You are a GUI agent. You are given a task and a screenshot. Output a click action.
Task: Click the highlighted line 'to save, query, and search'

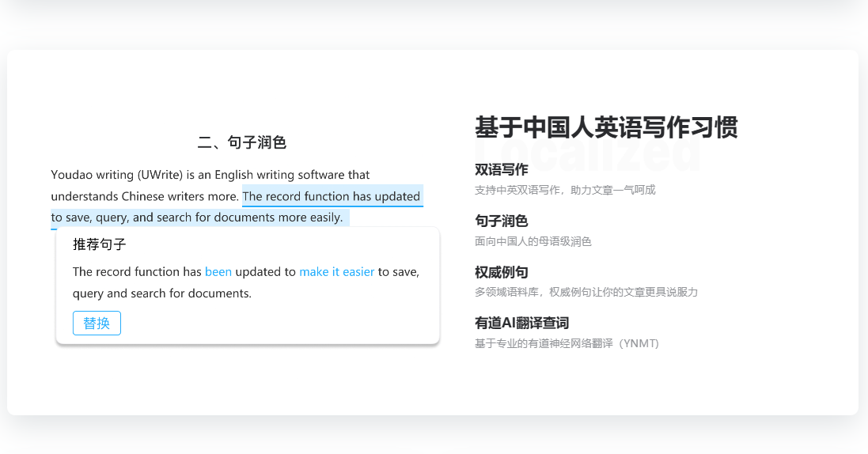coord(122,218)
